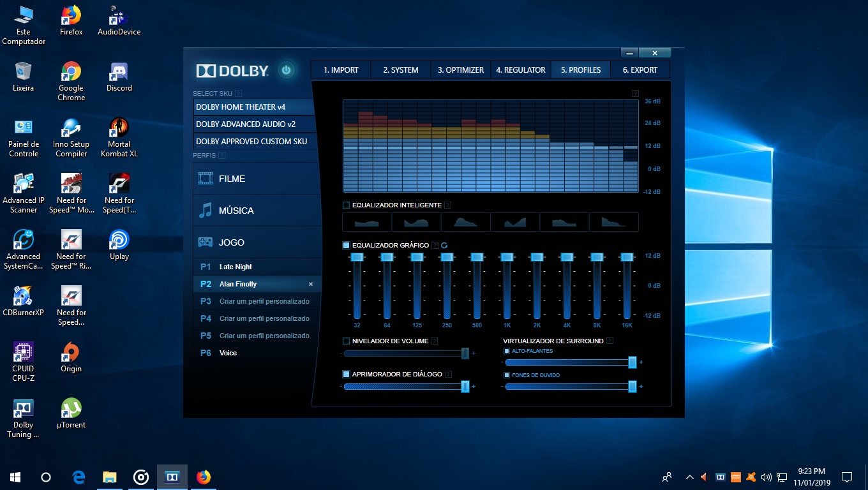This screenshot has width=868, height=490.
Task: Choose the second intelligent equalizer preset
Action: 416,222
